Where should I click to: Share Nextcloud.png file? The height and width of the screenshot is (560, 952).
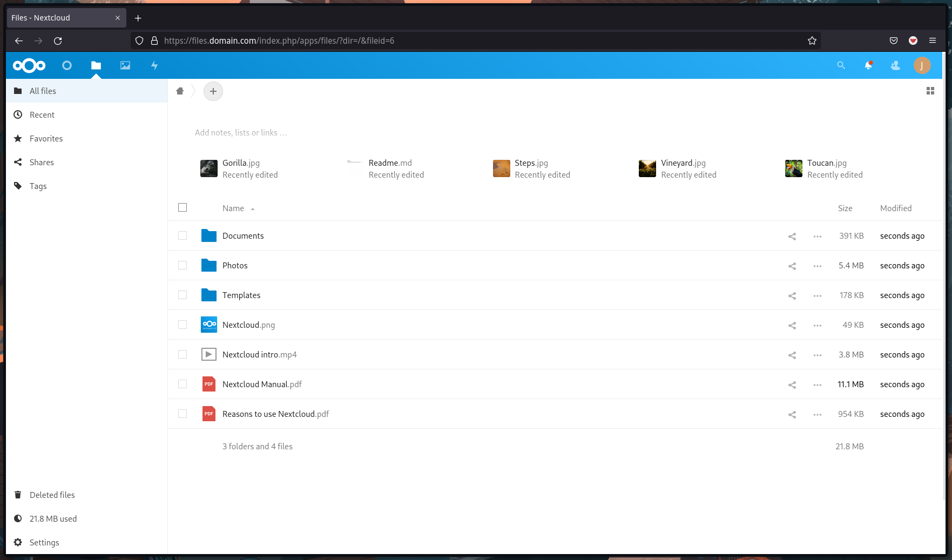click(792, 325)
